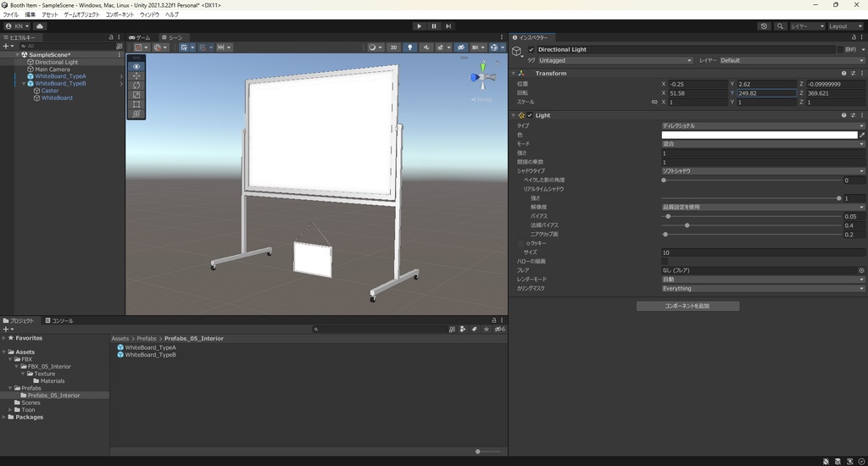Image resolution: width=868 pixels, height=466 pixels.
Task: Open the ファイル (File) menu
Action: 10,14
